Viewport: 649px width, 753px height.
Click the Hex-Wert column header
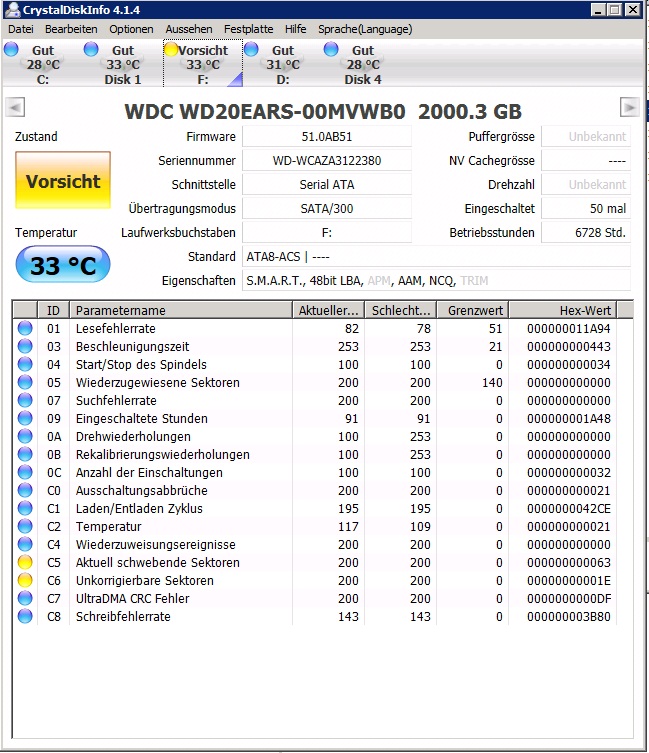pyautogui.click(x=563, y=310)
